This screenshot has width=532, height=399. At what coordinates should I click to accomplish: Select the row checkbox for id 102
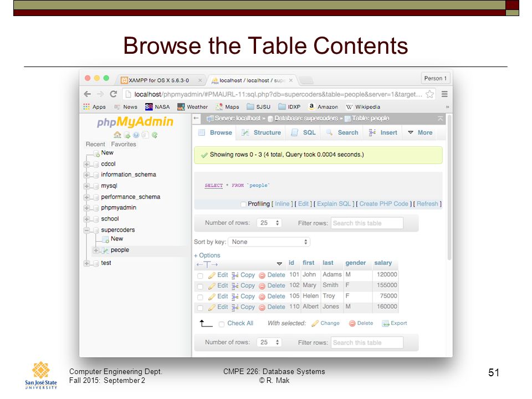point(200,287)
